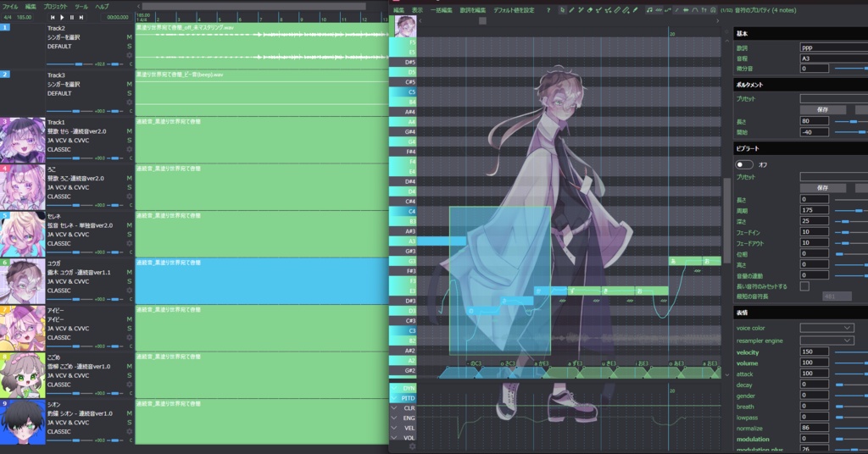Mute the ユウガ track

click(130, 272)
